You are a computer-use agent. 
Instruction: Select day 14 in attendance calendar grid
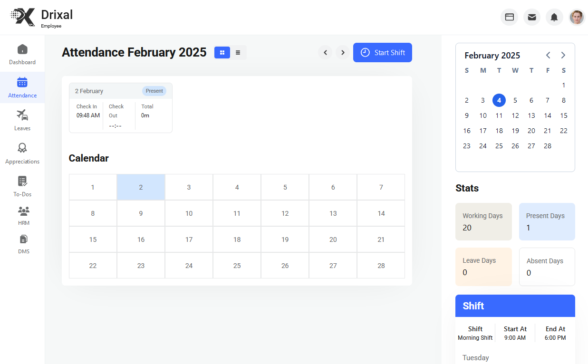(381, 213)
